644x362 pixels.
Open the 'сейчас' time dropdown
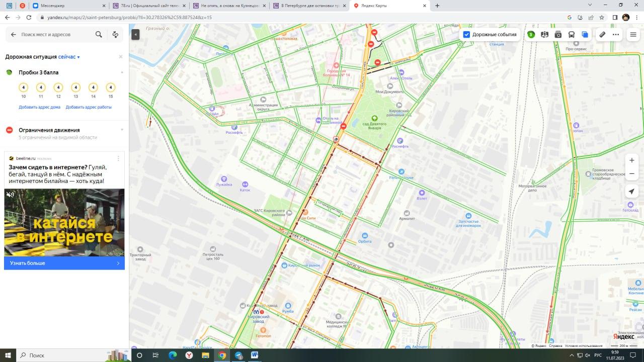(x=69, y=57)
